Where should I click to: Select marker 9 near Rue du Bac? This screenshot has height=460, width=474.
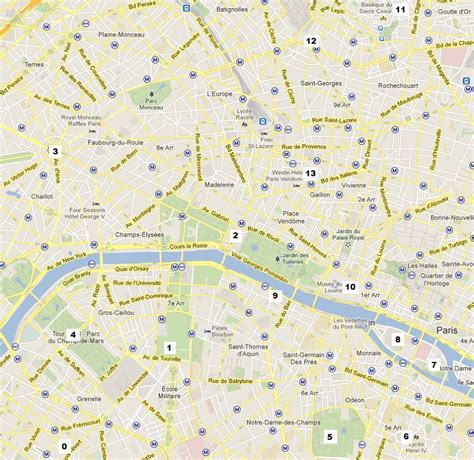275,296
